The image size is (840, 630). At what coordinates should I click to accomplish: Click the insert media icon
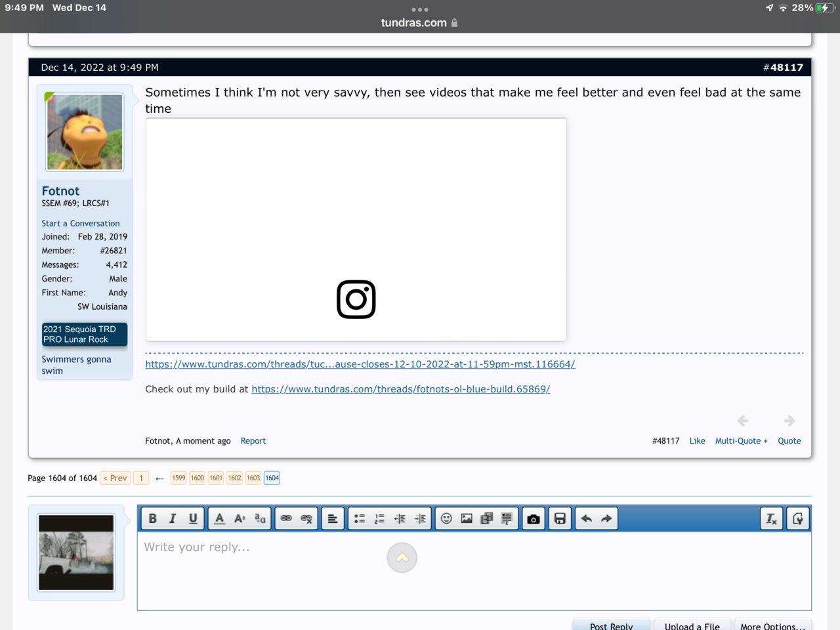pos(487,518)
